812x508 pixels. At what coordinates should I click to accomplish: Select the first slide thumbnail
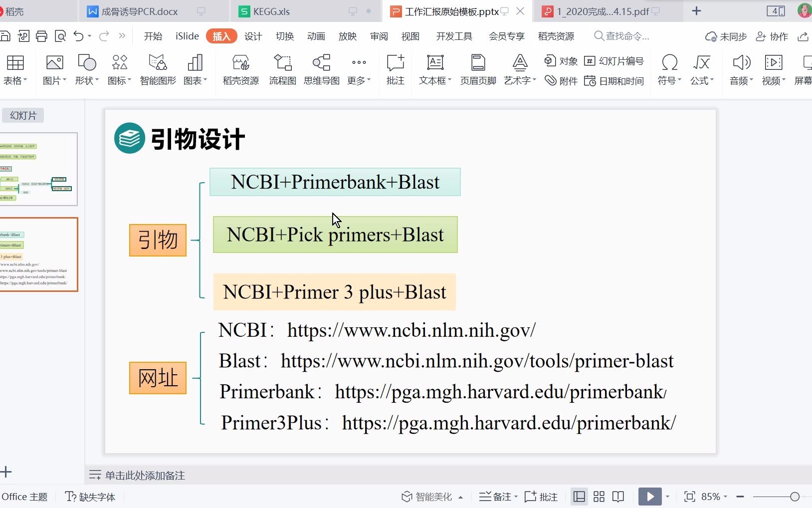(x=38, y=169)
